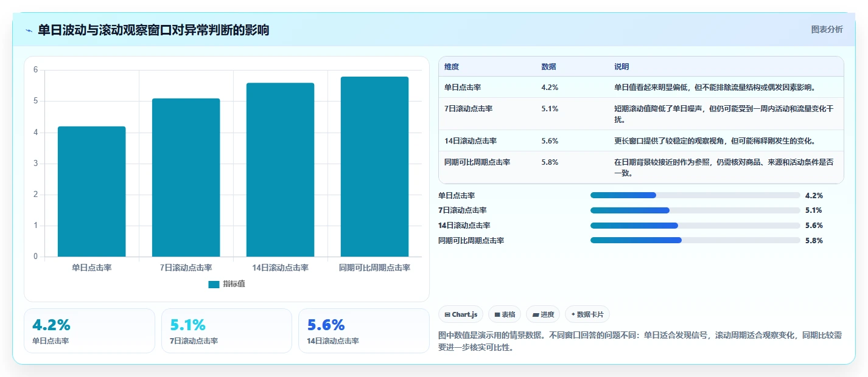Click the 图表分析 label in header
Screen dimensions: 868x377
(x=827, y=29)
